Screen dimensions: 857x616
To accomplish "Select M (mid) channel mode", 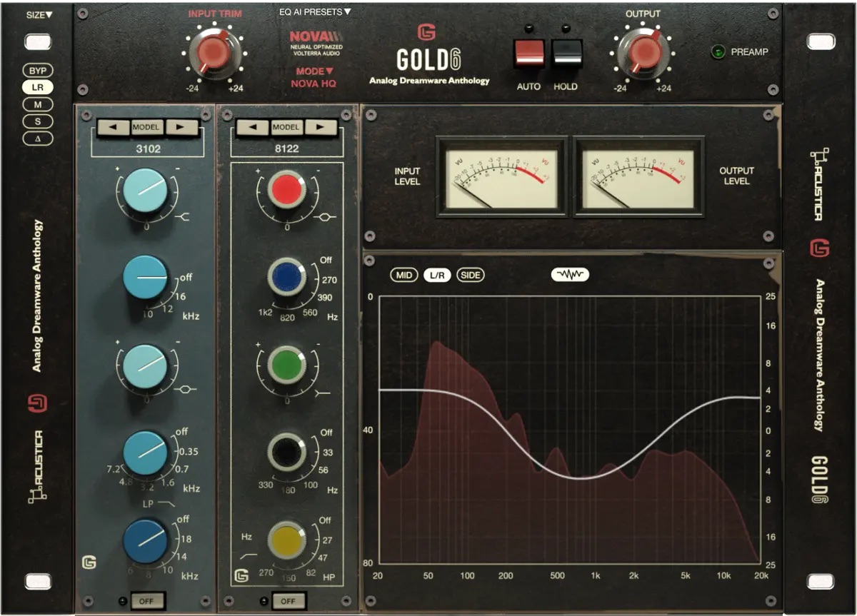I will (37, 105).
